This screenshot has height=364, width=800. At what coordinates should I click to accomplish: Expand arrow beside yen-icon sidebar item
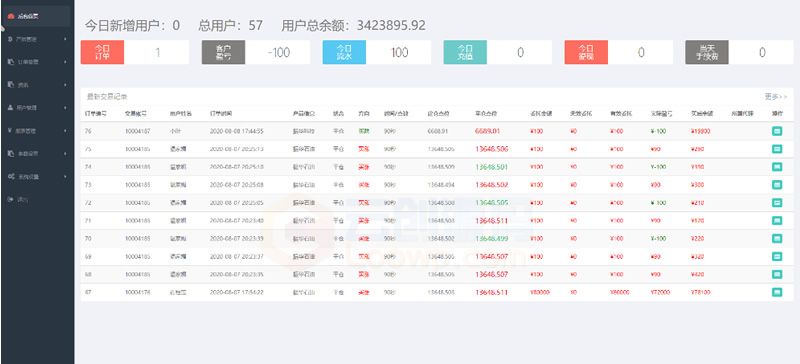(x=65, y=131)
